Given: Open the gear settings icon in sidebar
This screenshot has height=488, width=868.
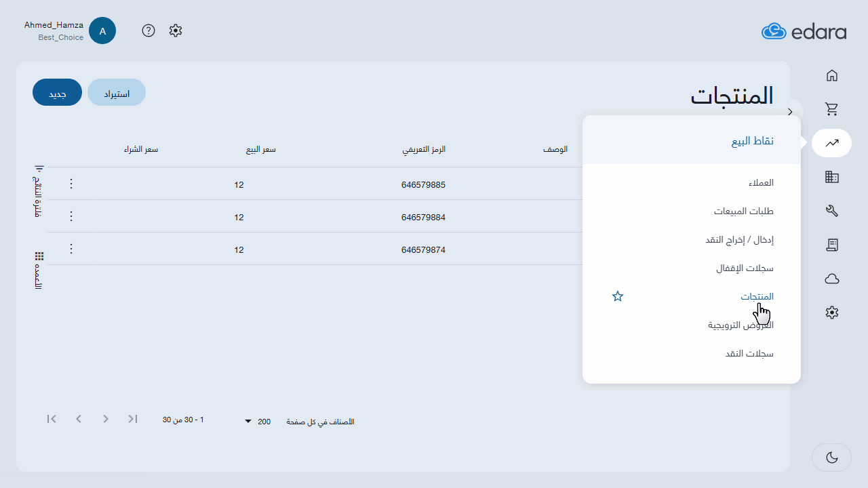Looking at the screenshot, I should [832, 312].
